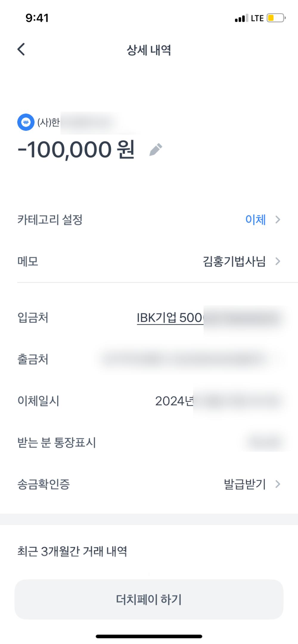Open the 카테고리 설정 row
The height and width of the screenshot is (644, 298).
pos(50,220)
